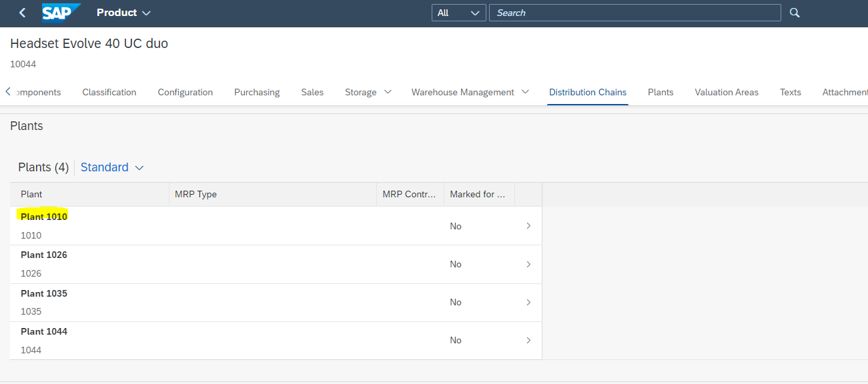Click the No value in Plant 1035 row
868x384 pixels.
coord(456,302)
